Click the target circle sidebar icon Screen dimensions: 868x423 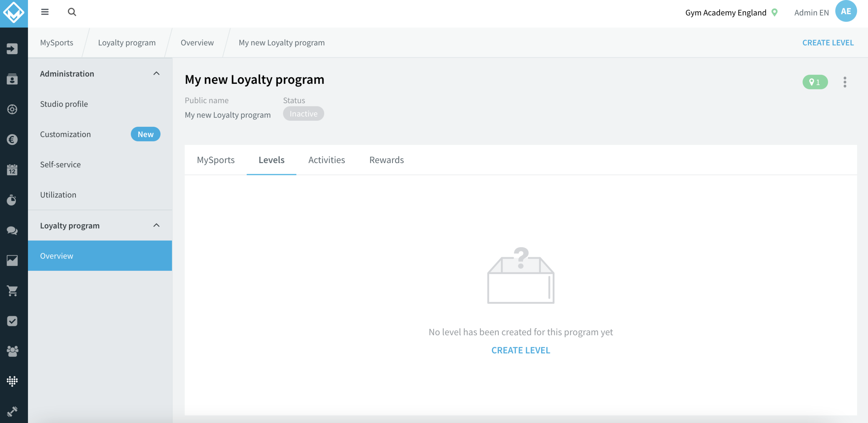coord(12,109)
